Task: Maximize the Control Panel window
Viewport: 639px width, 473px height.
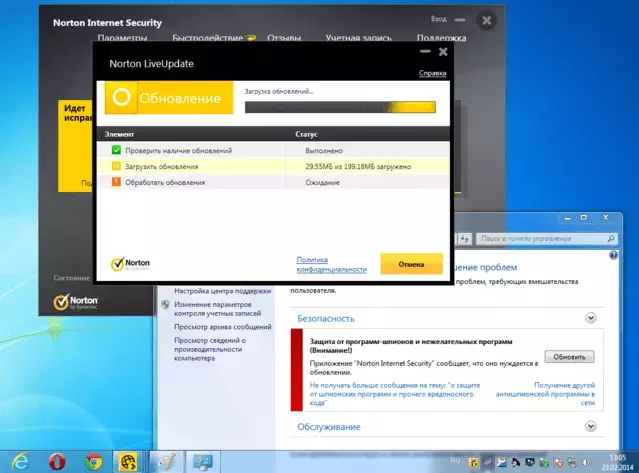Action: pos(584,218)
